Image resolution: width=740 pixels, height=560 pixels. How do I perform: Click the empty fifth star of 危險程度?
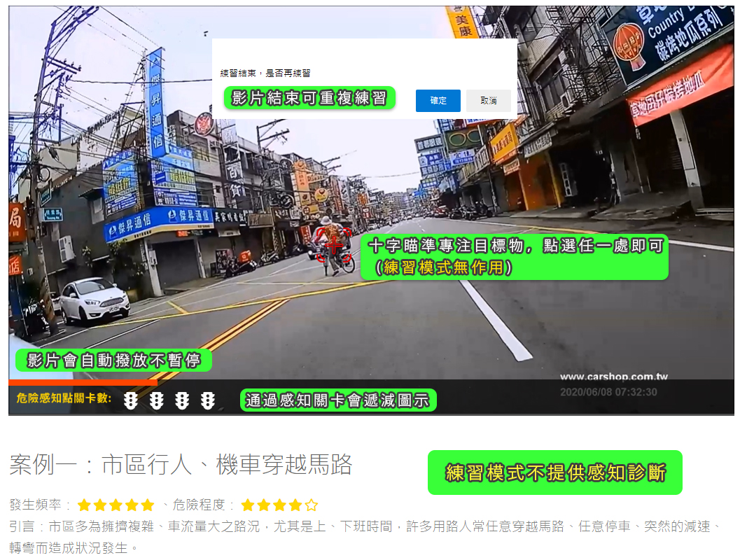tap(311, 505)
